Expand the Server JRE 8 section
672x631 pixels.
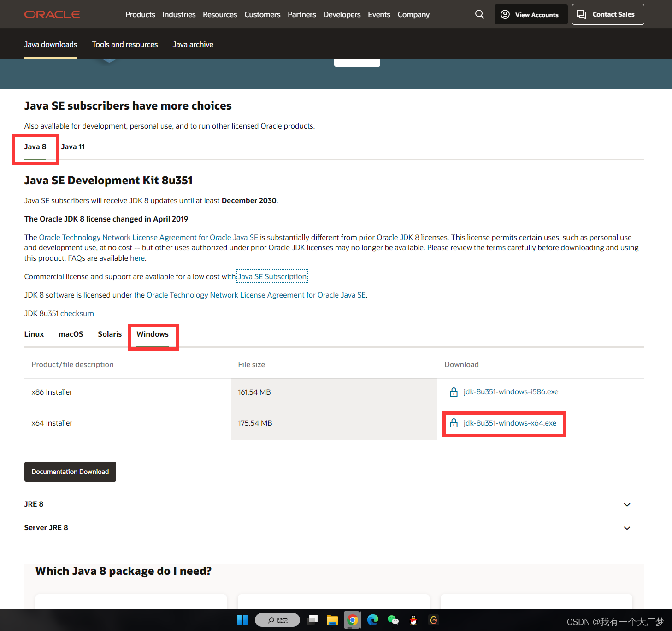627,528
